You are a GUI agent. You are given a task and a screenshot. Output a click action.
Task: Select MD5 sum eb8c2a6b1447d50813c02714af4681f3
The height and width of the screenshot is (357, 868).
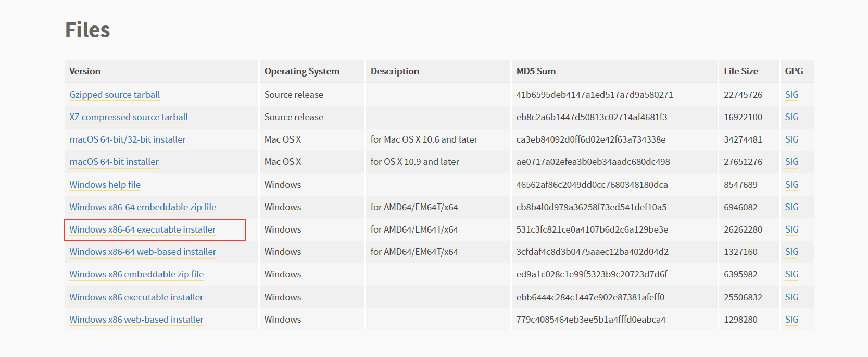(592, 117)
